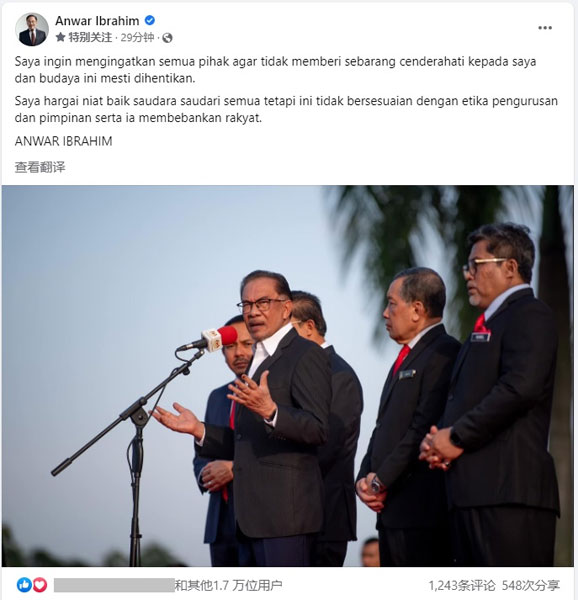The image size is (578, 600).
Task: Open Anwar Ibrahim's profile picture
Action: pos(32,29)
